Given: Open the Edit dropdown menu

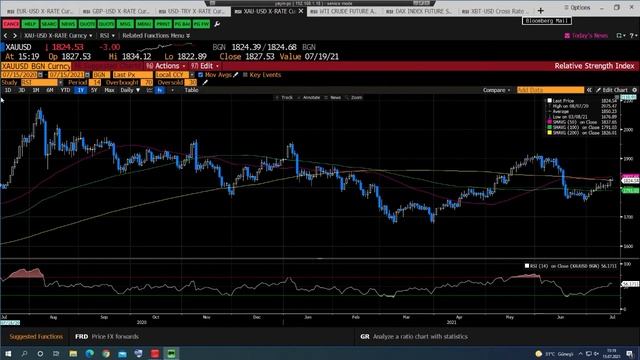Looking at the screenshot, I should click(205, 66).
